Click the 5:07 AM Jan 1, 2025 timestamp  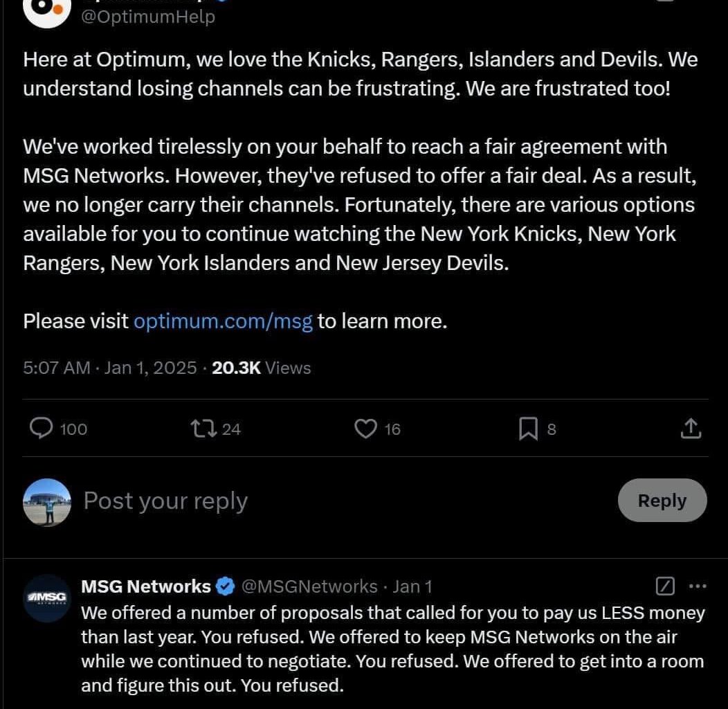pyautogui.click(x=110, y=368)
